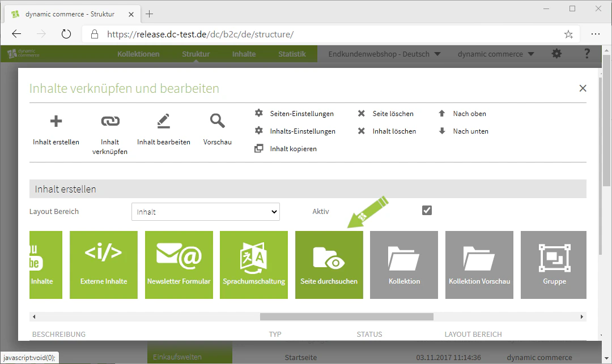
Task: Click site lock icon in address bar
Action: point(95,35)
